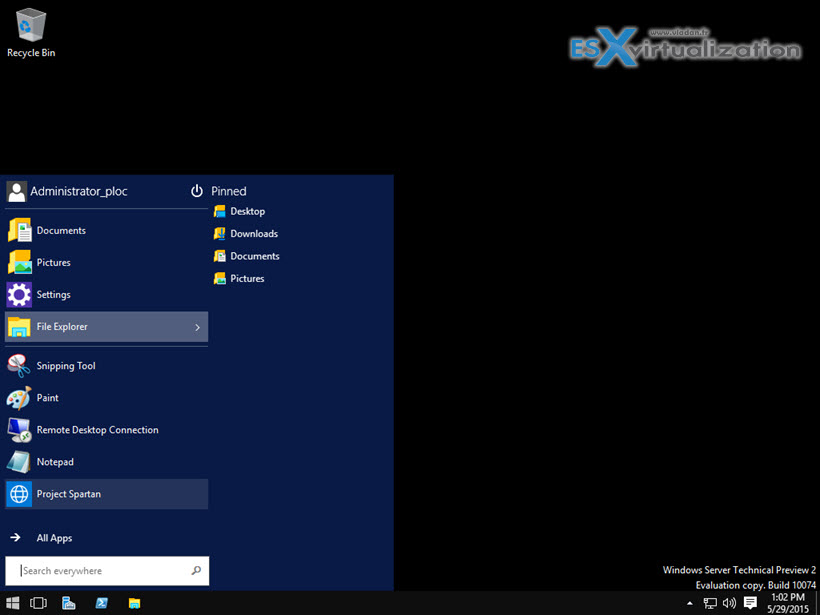Open the volume control tray icon
The height and width of the screenshot is (615, 820).
click(x=730, y=603)
